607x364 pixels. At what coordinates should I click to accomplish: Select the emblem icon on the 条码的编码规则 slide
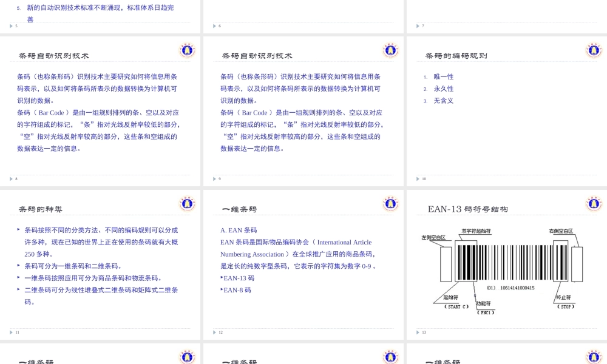click(594, 50)
